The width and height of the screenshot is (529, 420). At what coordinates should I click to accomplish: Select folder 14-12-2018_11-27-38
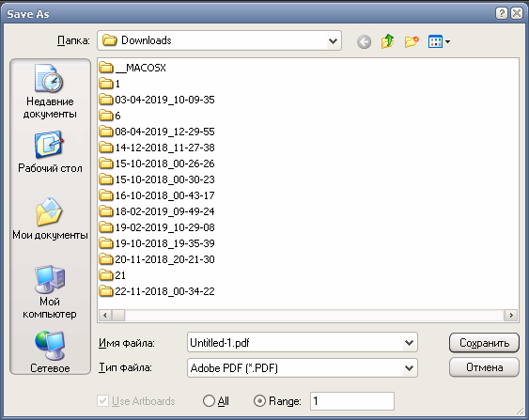pyautogui.click(x=157, y=148)
